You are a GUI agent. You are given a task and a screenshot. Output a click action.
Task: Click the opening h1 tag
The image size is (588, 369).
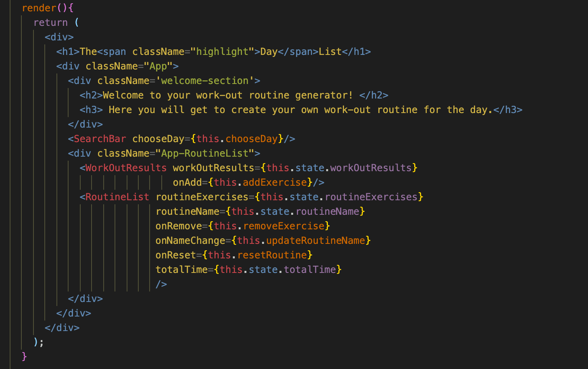[68, 52]
